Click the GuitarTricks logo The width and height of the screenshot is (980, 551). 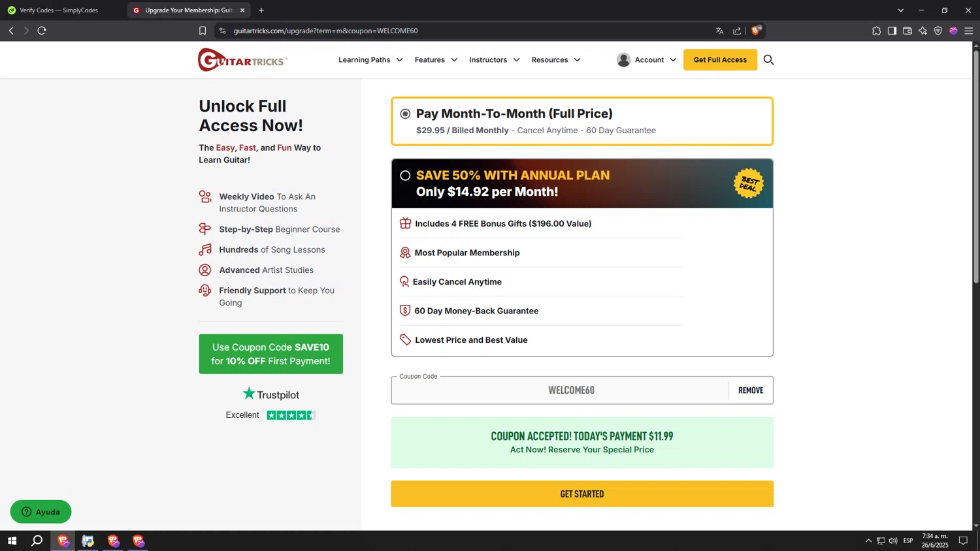[x=242, y=60]
